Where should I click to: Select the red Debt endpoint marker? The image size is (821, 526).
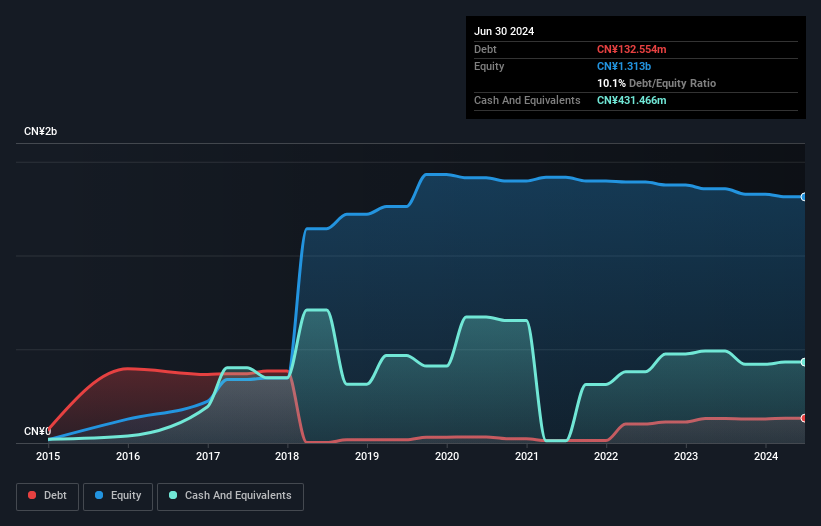(804, 418)
